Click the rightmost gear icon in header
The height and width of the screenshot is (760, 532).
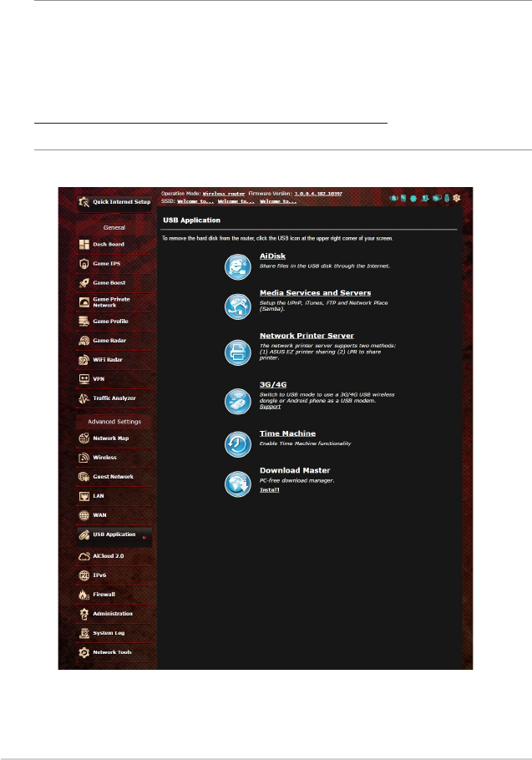click(456, 198)
